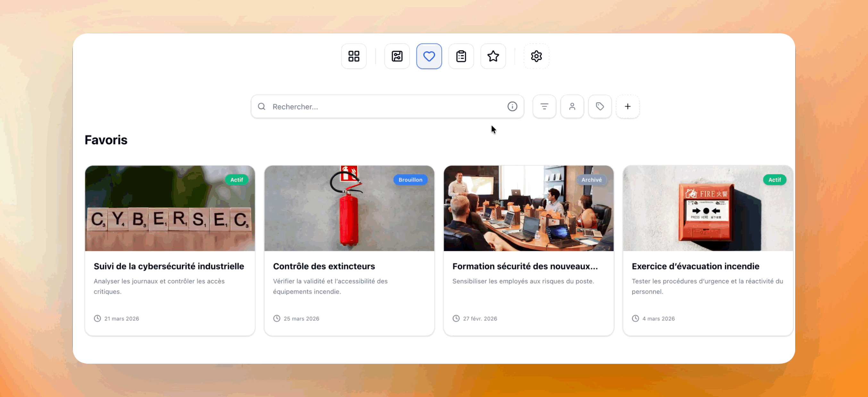Click the Archivé status badge
The width and height of the screenshot is (868, 397).
[591, 180]
